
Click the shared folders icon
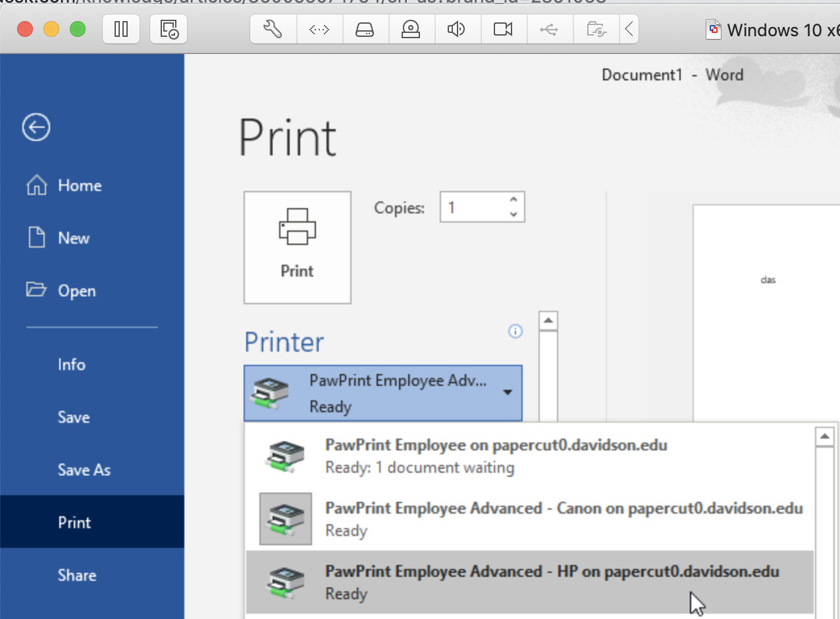click(595, 29)
